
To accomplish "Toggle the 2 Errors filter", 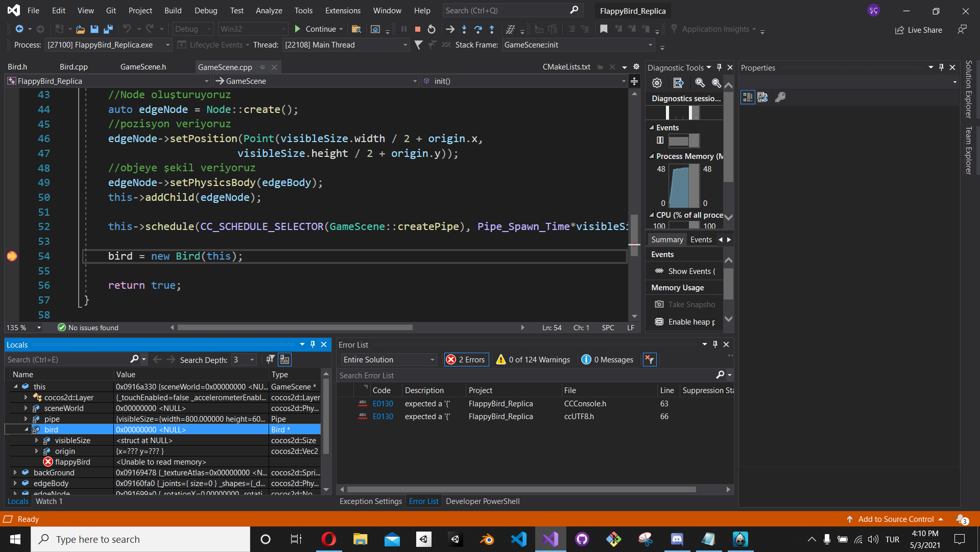I will (466, 360).
